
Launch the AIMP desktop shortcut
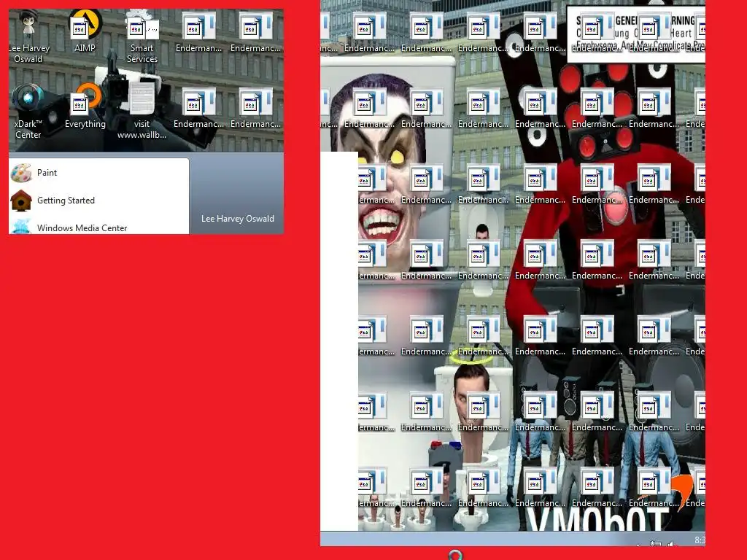[x=85, y=31]
